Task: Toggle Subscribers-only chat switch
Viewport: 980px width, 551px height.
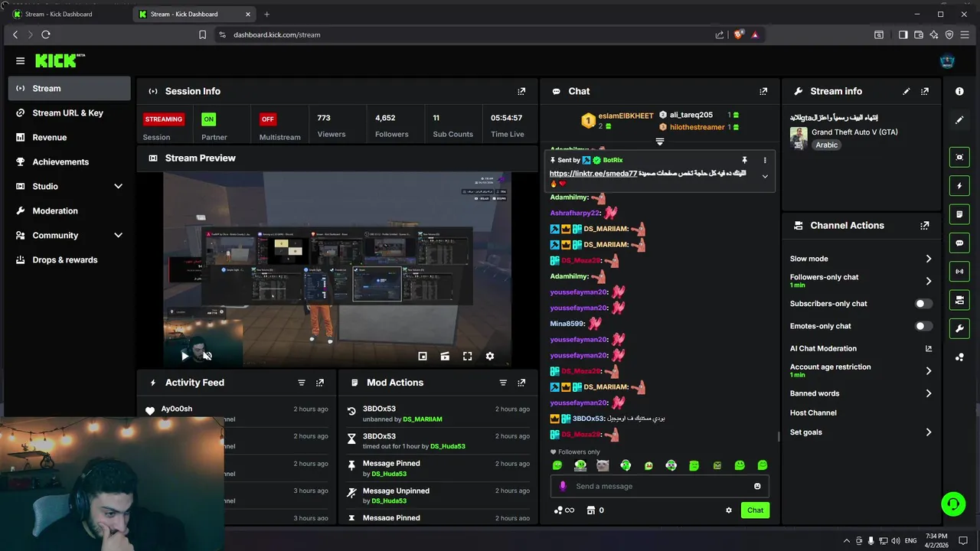Action: coord(924,304)
